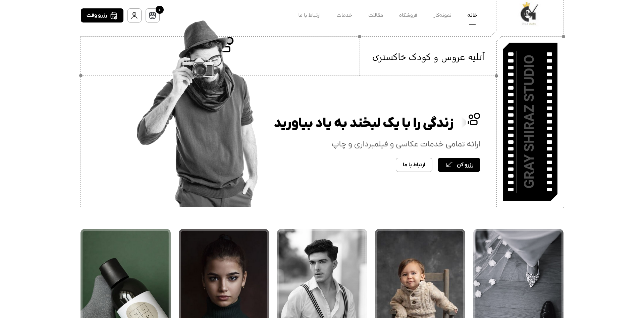Open the نمونه‌کار menu item
The image size is (644, 318).
(442, 15)
